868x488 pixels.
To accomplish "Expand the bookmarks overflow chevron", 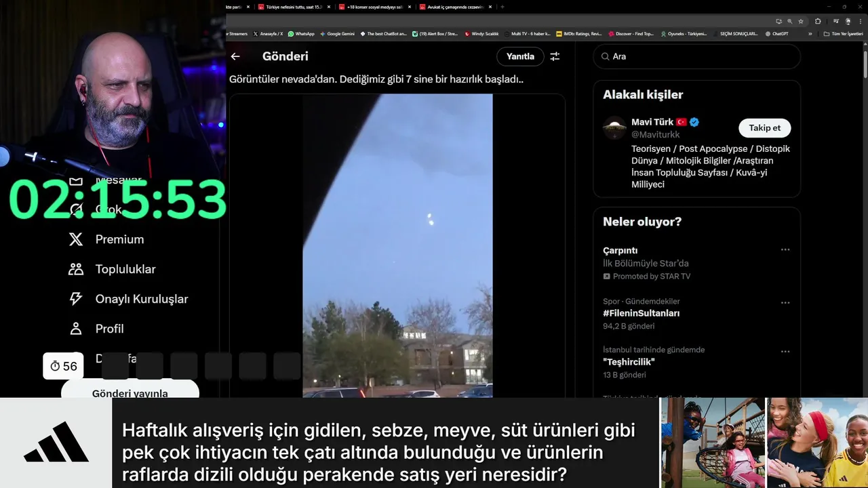I will point(810,33).
